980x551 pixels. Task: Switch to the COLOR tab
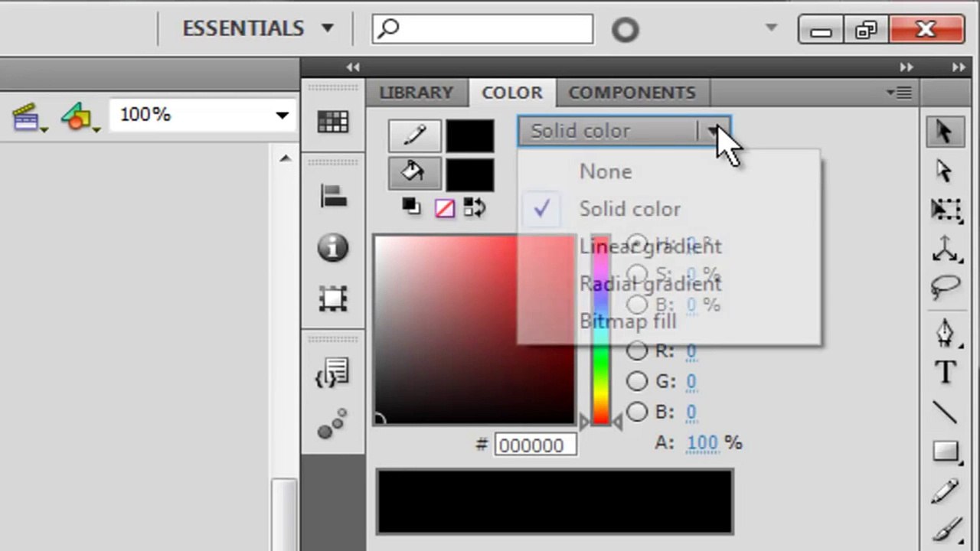512,93
